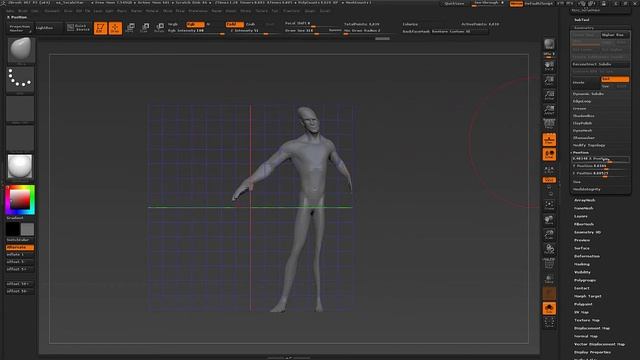
Task: Click the Move transform icon in top shelf
Action: click(130, 28)
